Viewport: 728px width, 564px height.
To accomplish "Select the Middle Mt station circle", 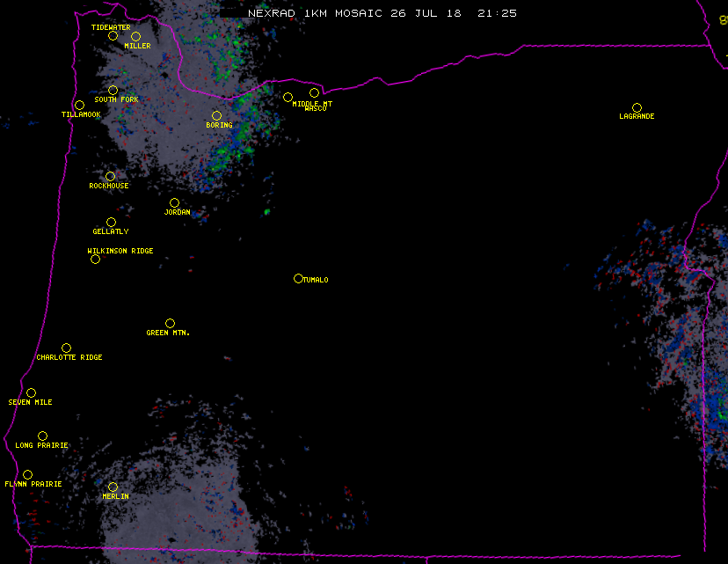I will pos(288,97).
